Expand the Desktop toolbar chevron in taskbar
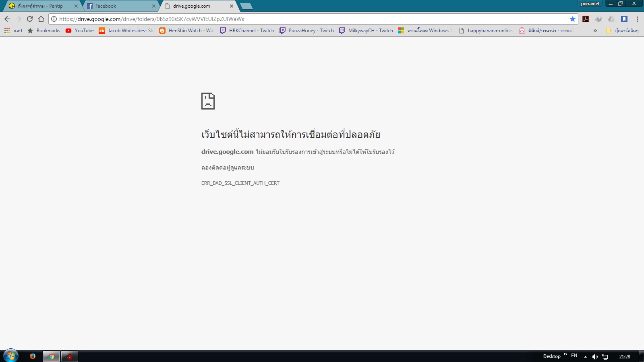This screenshot has width=644, height=362. pyautogui.click(x=565, y=355)
